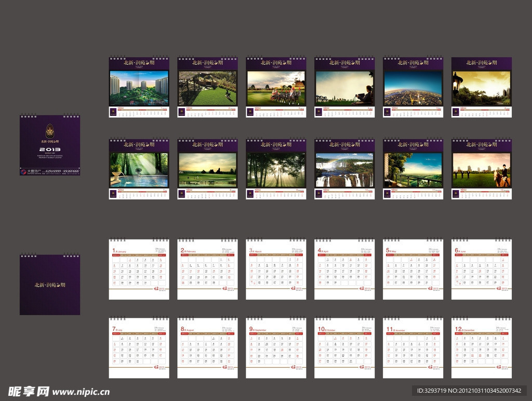Image resolution: width=532 pixels, height=401 pixels.
Task: Select the street lantern photo calendar page
Action: pos(482,87)
